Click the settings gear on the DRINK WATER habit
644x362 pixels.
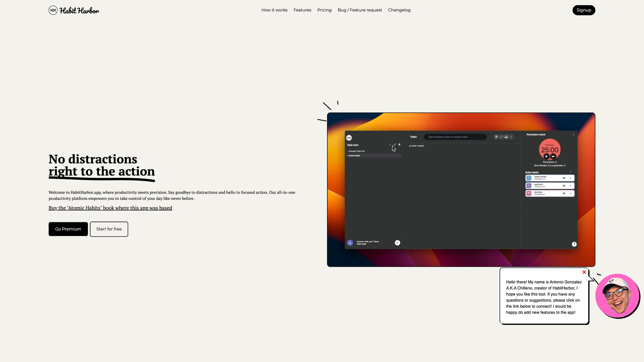564,178
